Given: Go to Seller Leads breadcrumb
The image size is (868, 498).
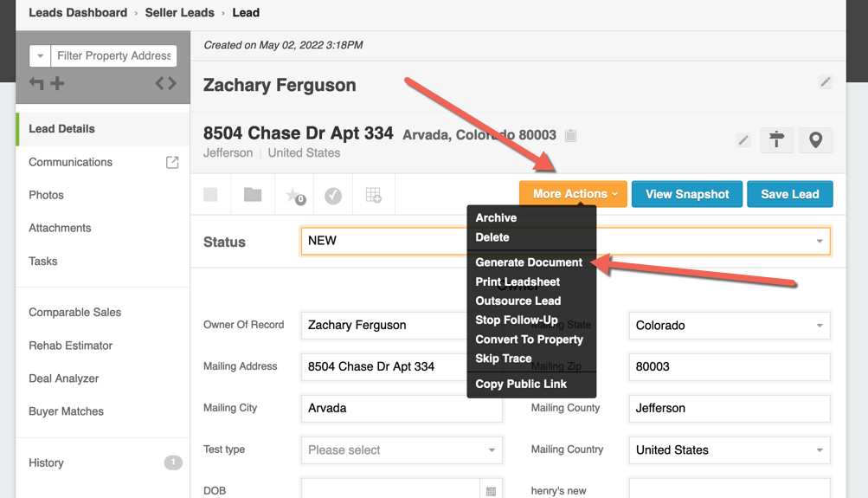Looking at the screenshot, I should coord(179,12).
